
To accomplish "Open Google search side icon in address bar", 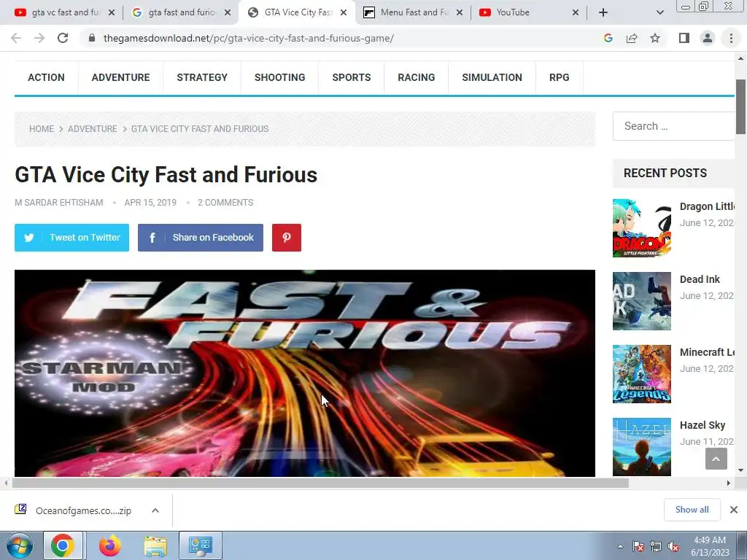I will [608, 38].
